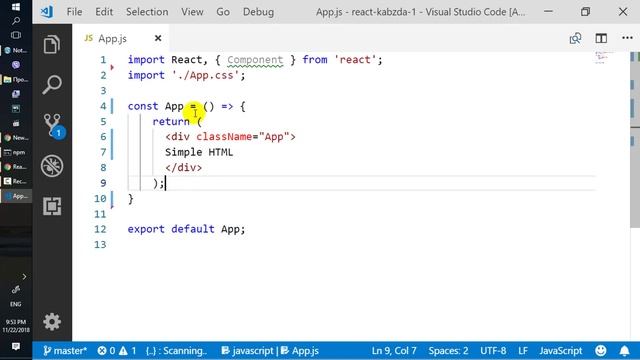Open the Manage gear at activity bar bottom

click(52, 322)
